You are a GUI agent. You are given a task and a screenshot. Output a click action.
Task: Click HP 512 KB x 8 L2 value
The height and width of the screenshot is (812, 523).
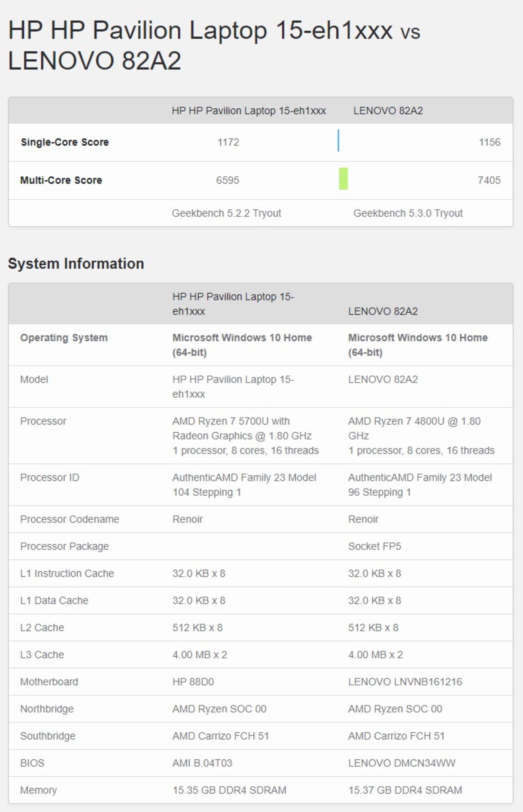[197, 628]
